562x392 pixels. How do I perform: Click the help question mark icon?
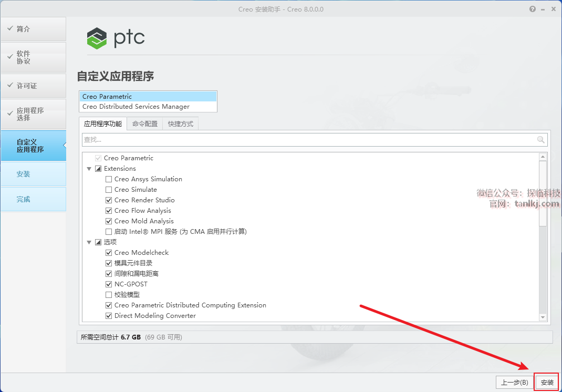click(532, 9)
